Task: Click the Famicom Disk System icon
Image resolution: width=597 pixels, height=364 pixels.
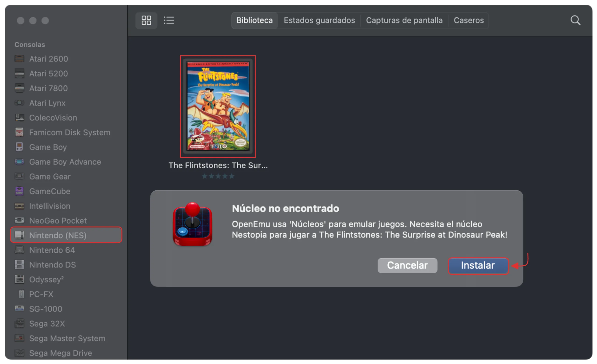Action: [19, 132]
